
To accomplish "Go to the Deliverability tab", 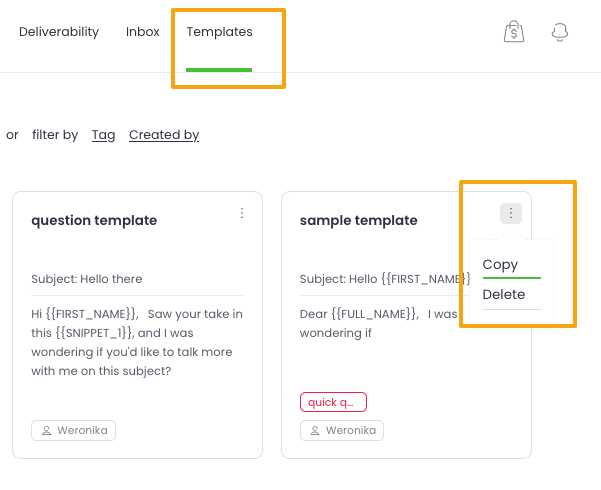I will (59, 32).
